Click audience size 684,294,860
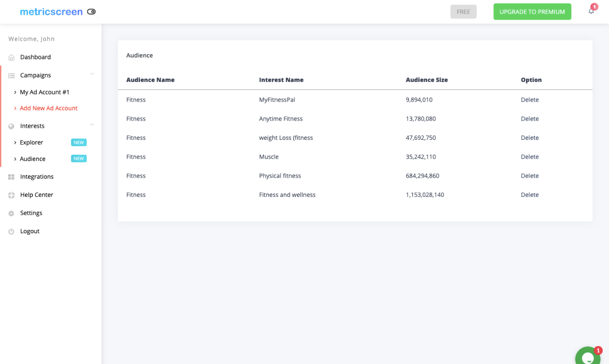The image size is (609, 364). pos(422,176)
